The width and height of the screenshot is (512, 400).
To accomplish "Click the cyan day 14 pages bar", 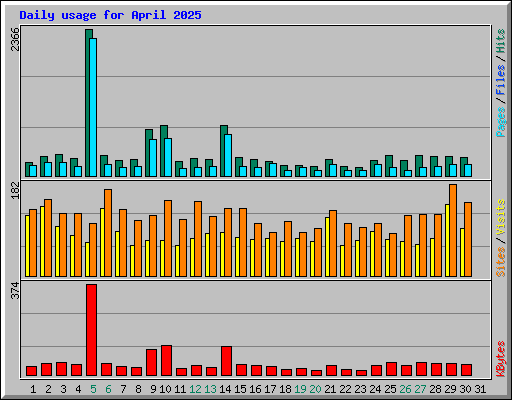I will point(228,155).
